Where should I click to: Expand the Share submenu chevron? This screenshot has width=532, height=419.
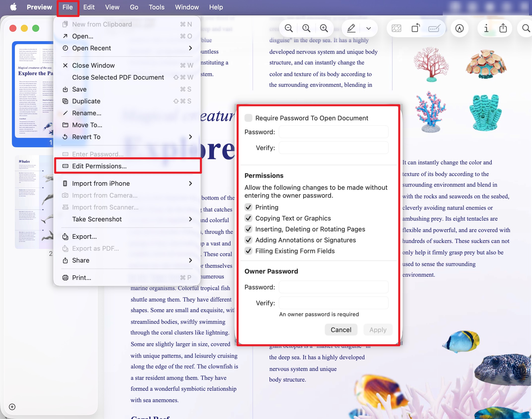(190, 260)
